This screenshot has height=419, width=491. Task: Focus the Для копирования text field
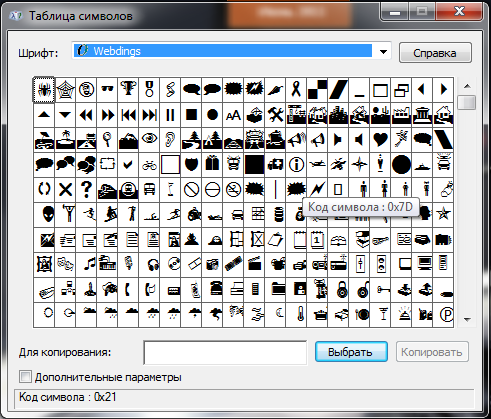tap(225, 352)
